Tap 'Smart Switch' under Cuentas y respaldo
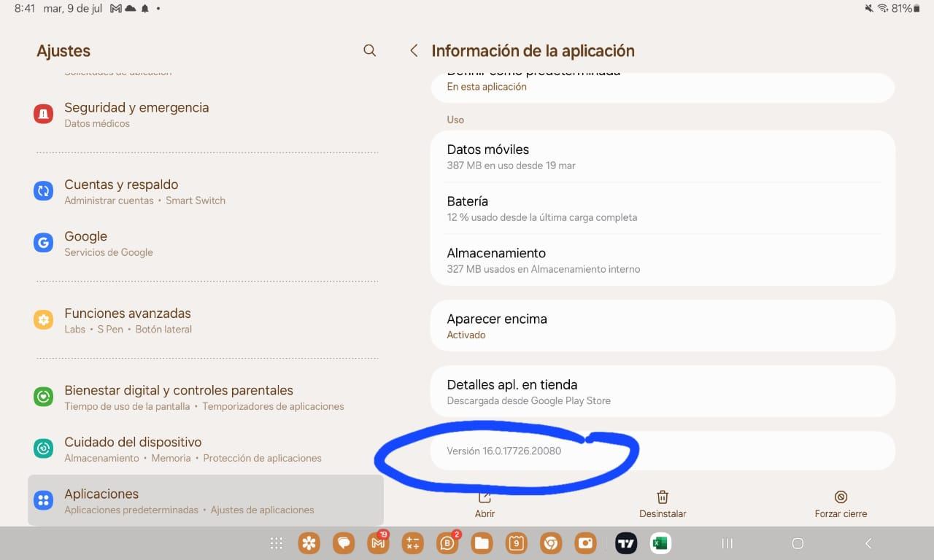This screenshot has height=560, width=934. (x=196, y=201)
